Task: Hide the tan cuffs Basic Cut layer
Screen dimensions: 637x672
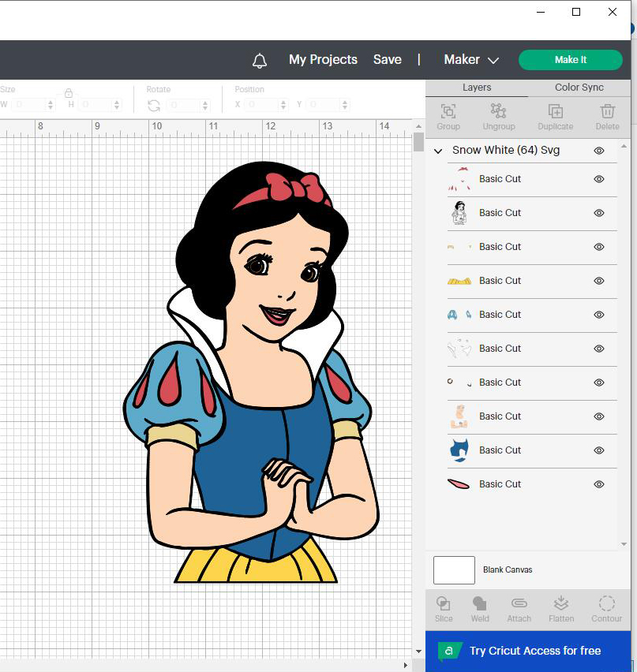Action: pos(599,247)
